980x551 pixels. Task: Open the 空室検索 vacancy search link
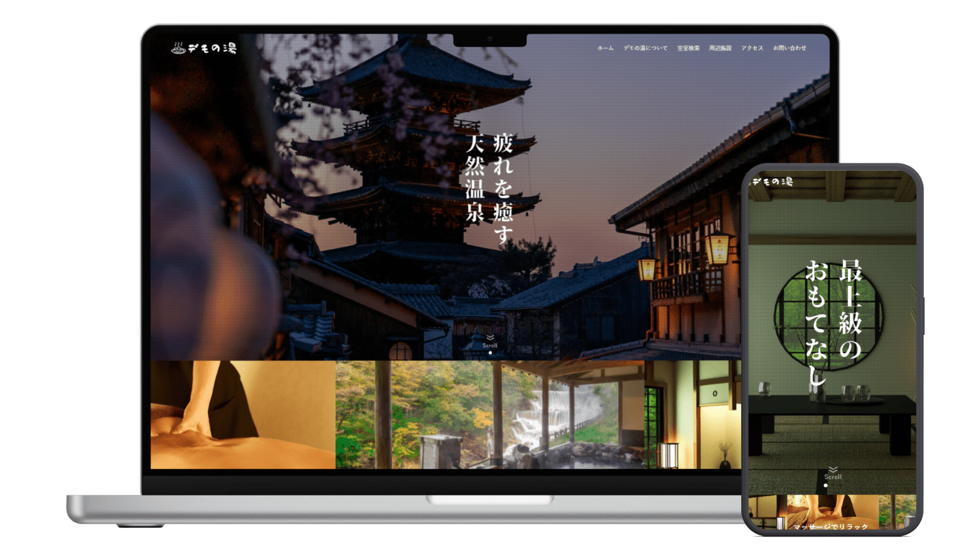pos(688,48)
